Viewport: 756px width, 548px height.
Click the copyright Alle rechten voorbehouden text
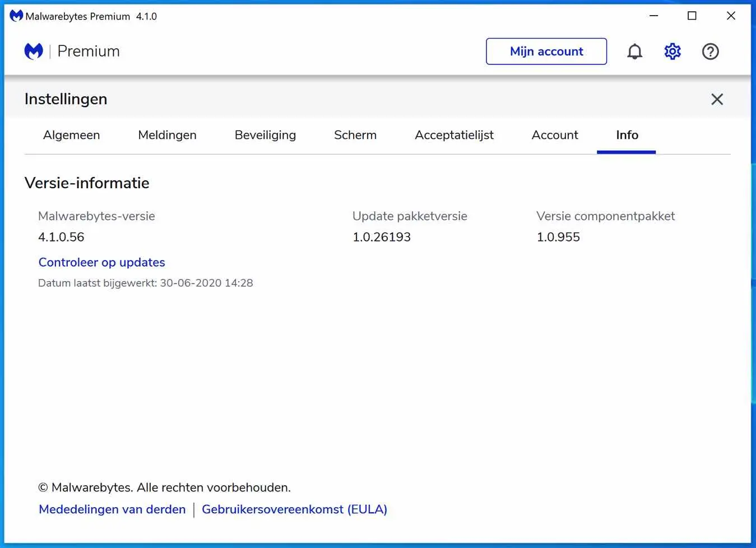(x=164, y=487)
